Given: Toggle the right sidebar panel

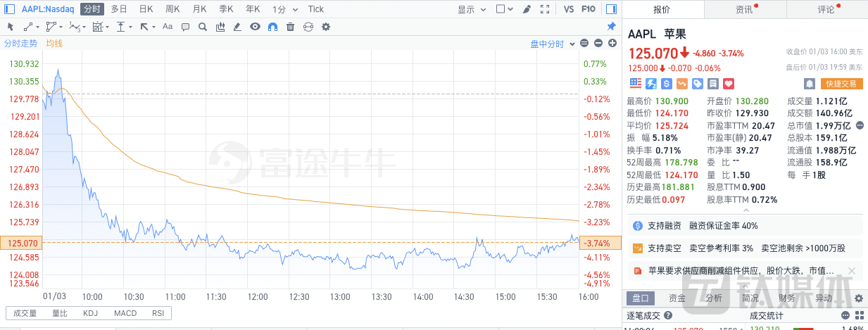Looking at the screenshot, I should pyautogui.click(x=610, y=9).
